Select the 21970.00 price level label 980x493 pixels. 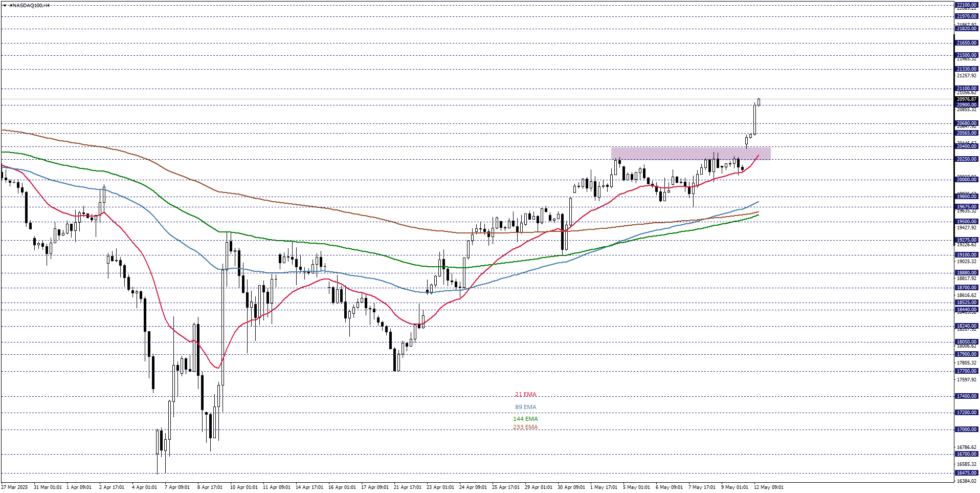(966, 16)
